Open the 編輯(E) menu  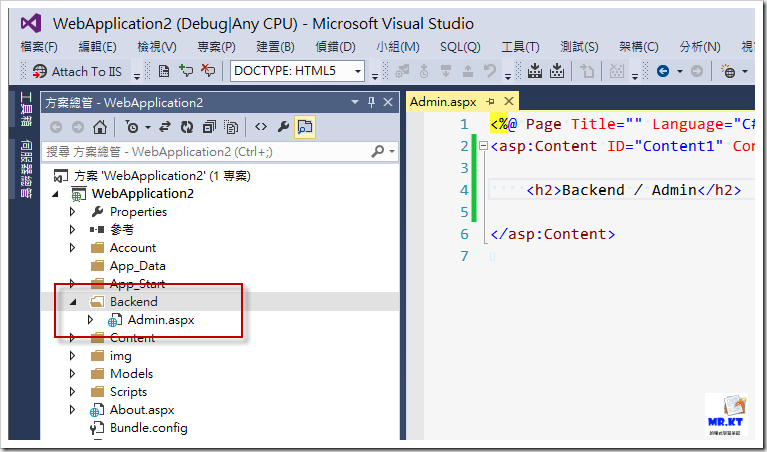click(x=98, y=47)
